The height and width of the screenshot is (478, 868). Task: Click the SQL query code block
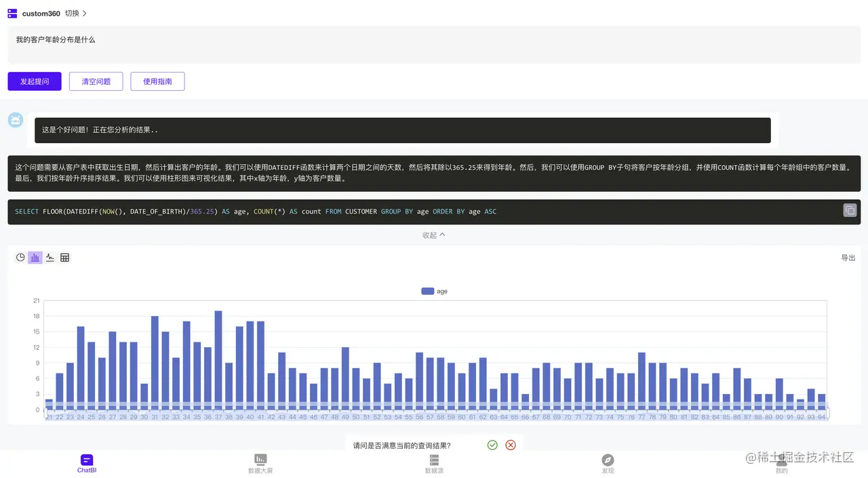434,212
